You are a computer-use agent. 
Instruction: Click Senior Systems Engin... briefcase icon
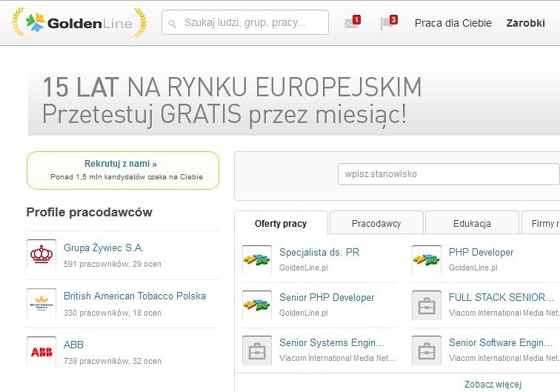(x=257, y=351)
